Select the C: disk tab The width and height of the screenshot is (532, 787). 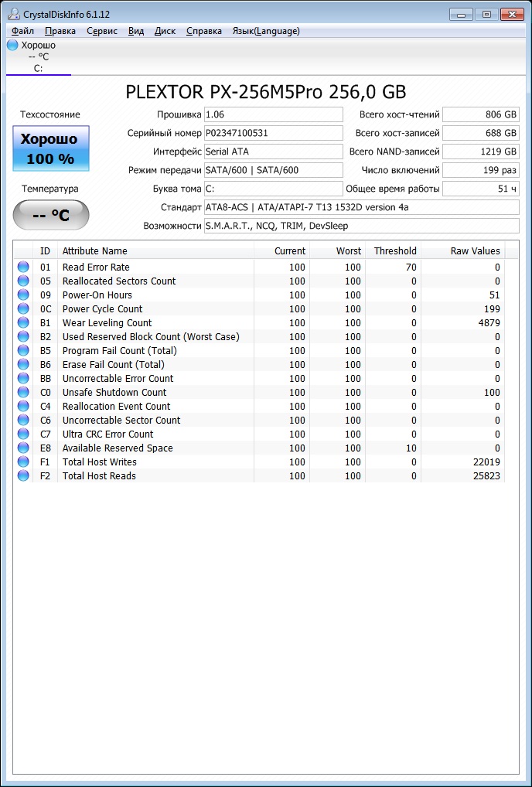[x=39, y=56]
